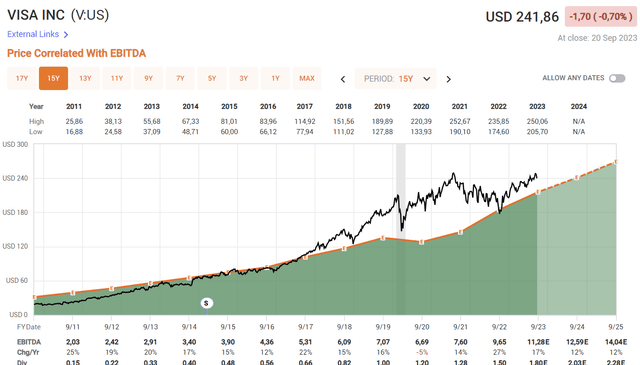The image size is (640, 365).
Task: Select the 17Y period tab
Action: (22, 78)
